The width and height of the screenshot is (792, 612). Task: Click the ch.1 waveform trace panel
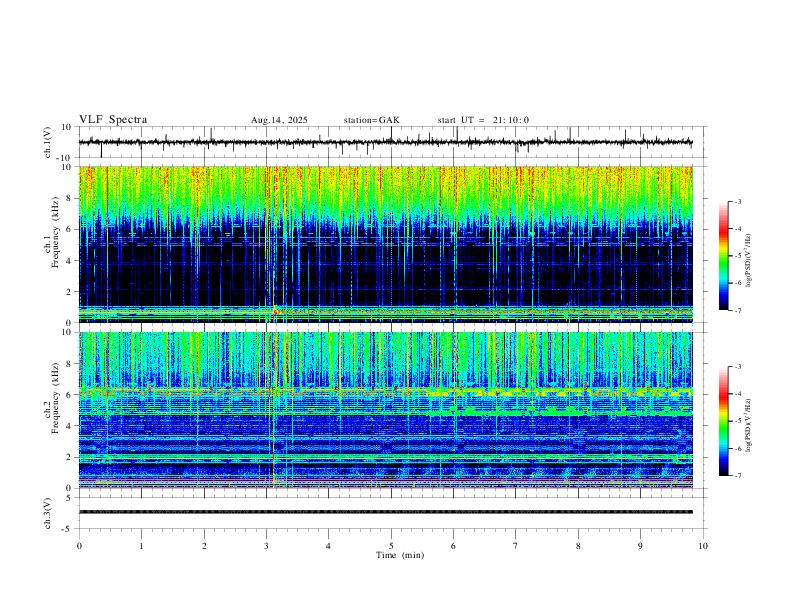[391, 142]
